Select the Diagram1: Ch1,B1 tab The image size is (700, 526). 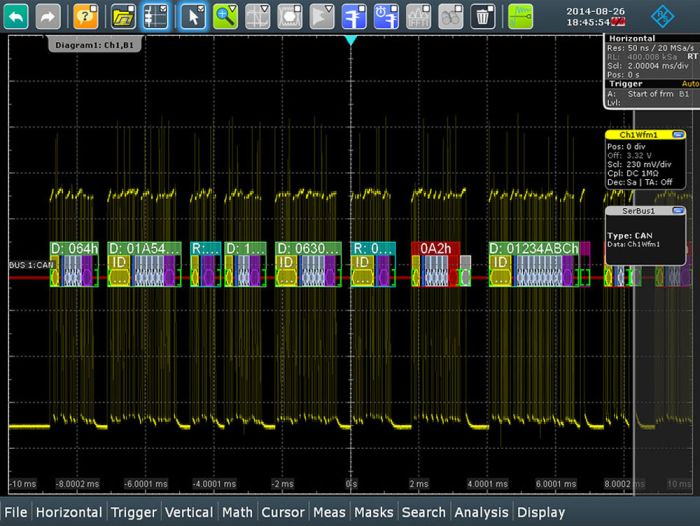point(94,45)
